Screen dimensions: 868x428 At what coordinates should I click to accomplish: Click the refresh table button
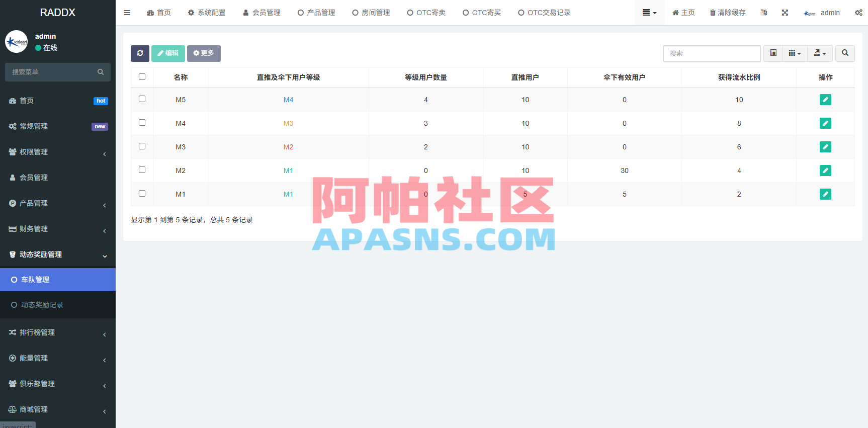140,53
